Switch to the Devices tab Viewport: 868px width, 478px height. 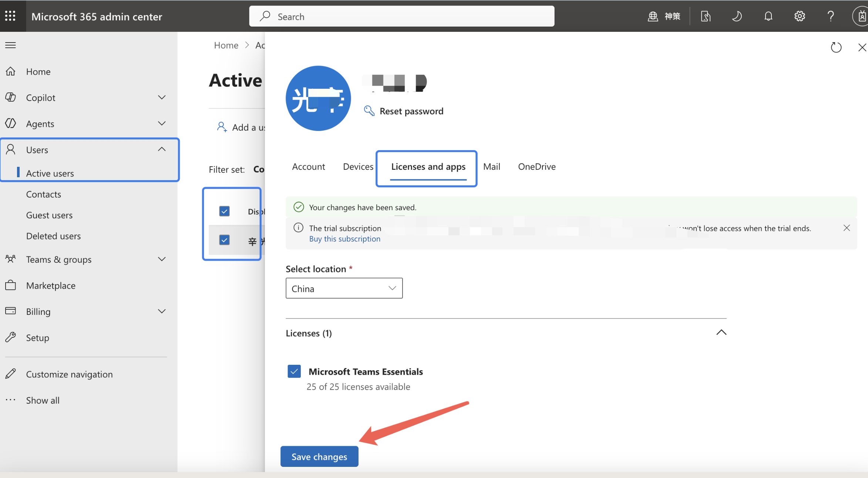point(358,166)
